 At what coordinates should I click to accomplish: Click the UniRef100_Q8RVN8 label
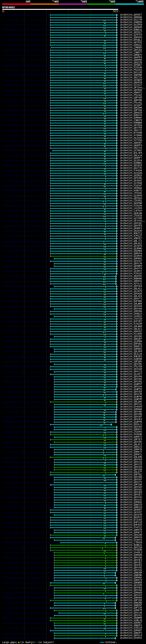(x=131, y=75)
